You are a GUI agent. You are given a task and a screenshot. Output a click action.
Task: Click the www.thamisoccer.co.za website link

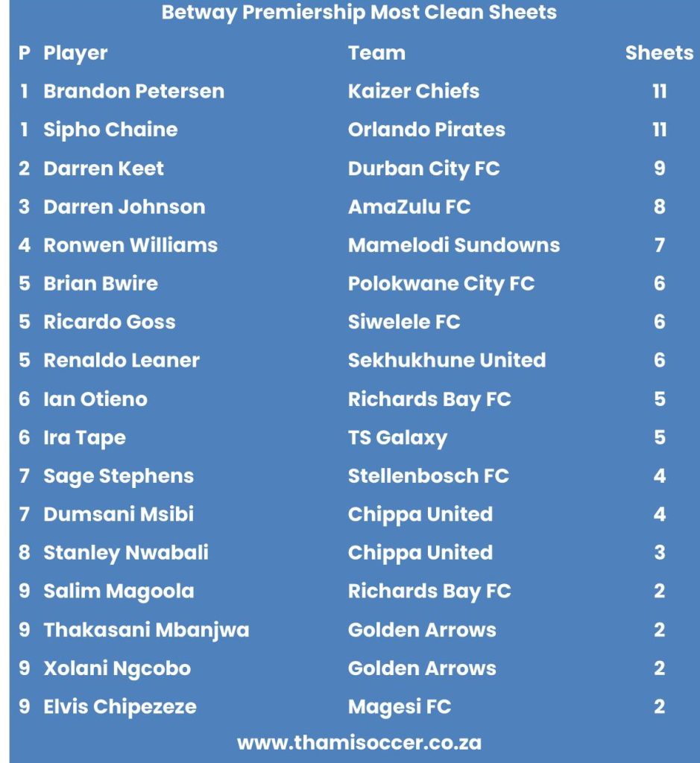click(359, 743)
